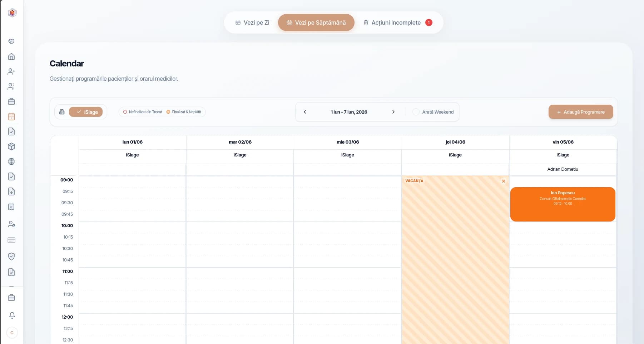
Task: Select the Vezi pe Săptămână tab
Action: tap(316, 23)
